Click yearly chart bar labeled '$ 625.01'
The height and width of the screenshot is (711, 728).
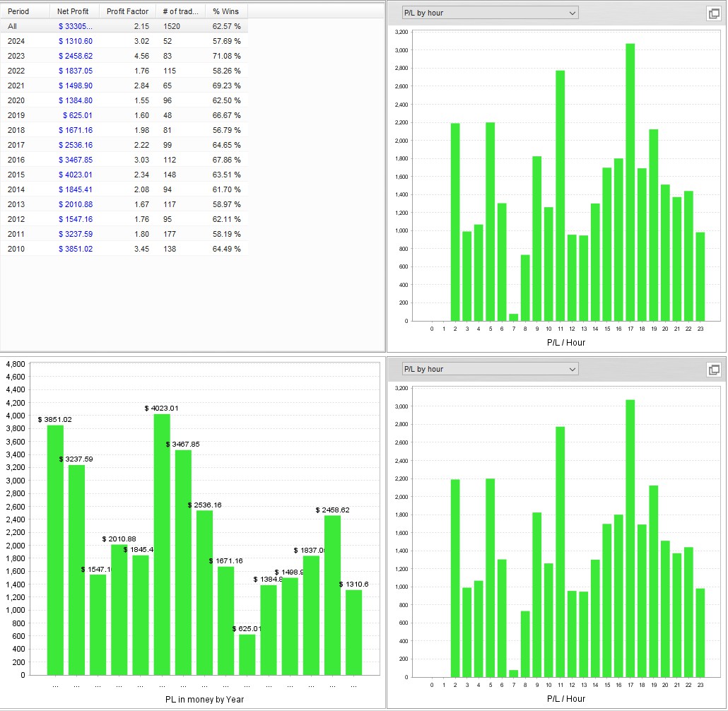click(x=247, y=654)
